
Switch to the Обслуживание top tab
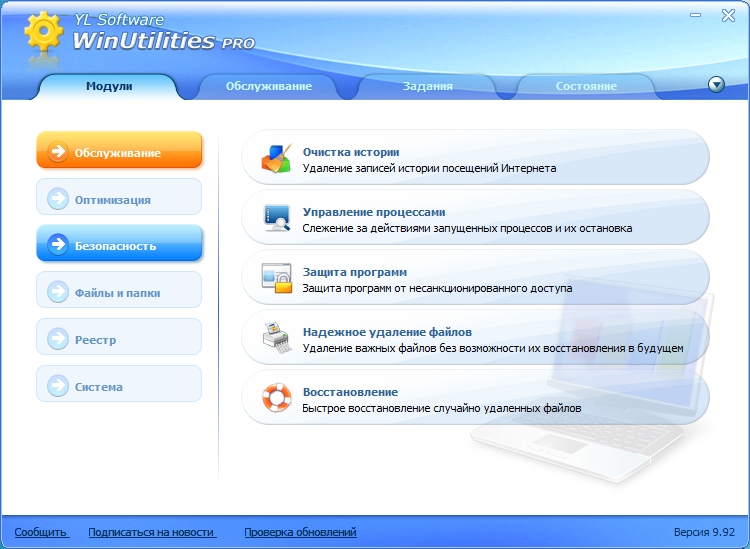coord(269,87)
